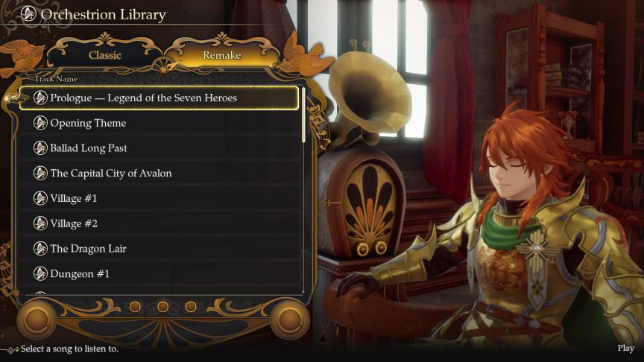644x362 pixels.
Task: Click the first small orange dot indicator
Action: click(135, 307)
